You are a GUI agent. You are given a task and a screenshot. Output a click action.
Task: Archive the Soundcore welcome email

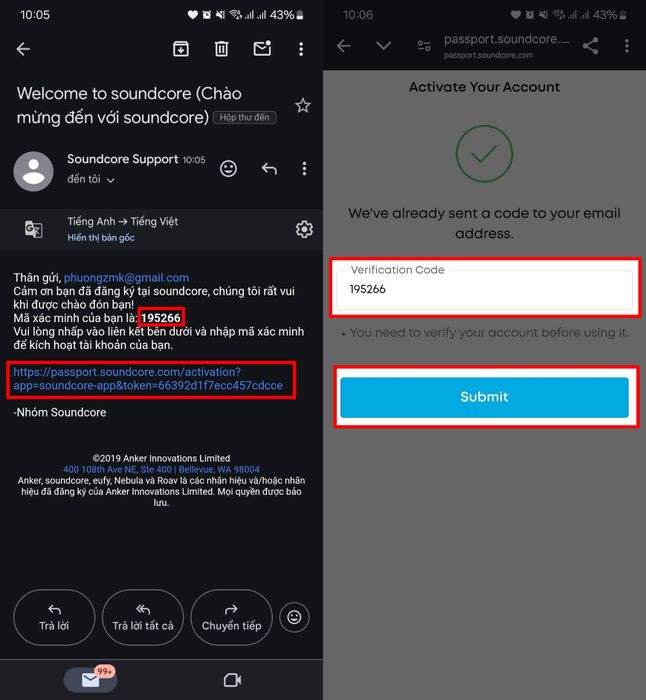pos(181,49)
